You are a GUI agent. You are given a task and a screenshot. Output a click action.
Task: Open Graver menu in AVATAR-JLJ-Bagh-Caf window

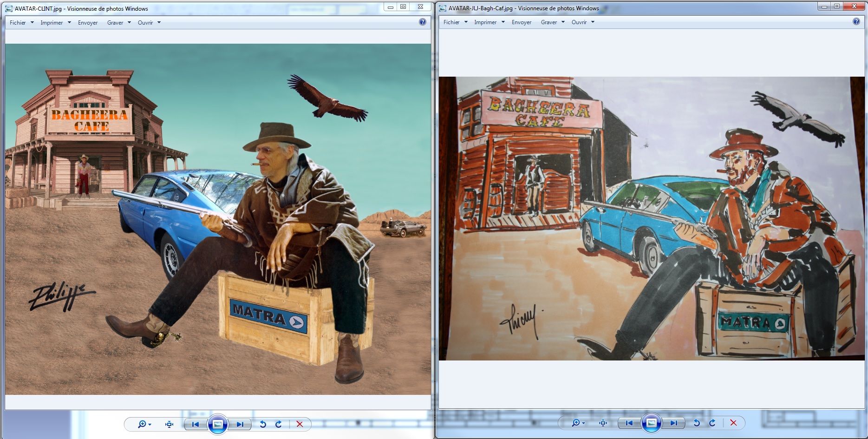tap(552, 22)
